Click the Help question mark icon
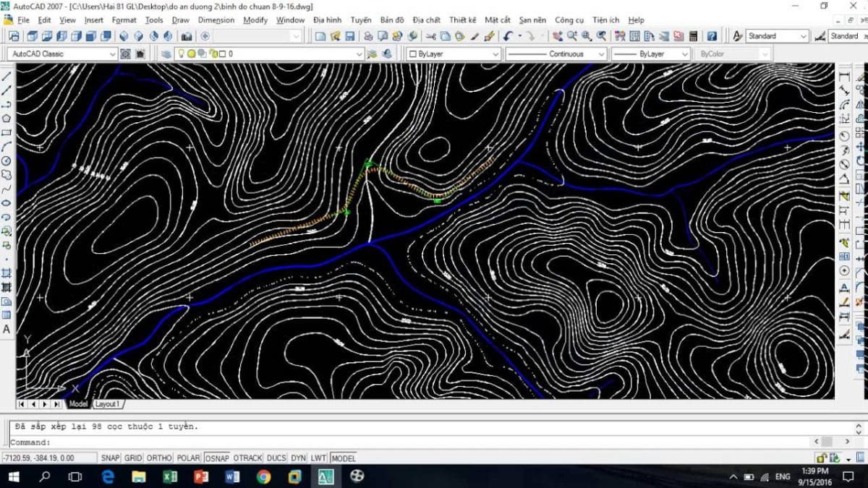 712,36
